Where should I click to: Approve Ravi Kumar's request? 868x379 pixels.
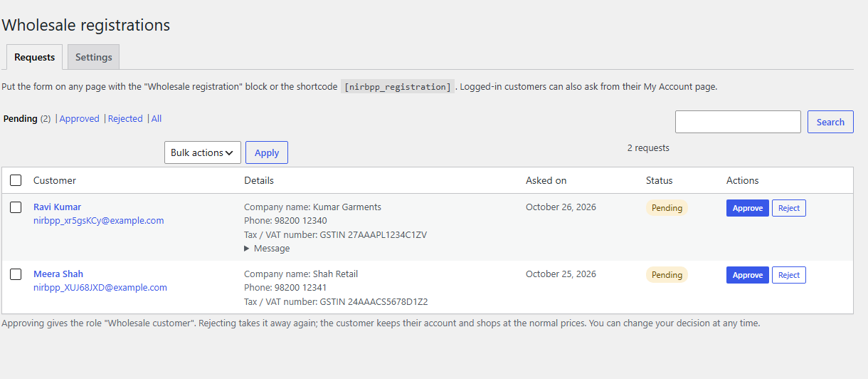coord(748,208)
